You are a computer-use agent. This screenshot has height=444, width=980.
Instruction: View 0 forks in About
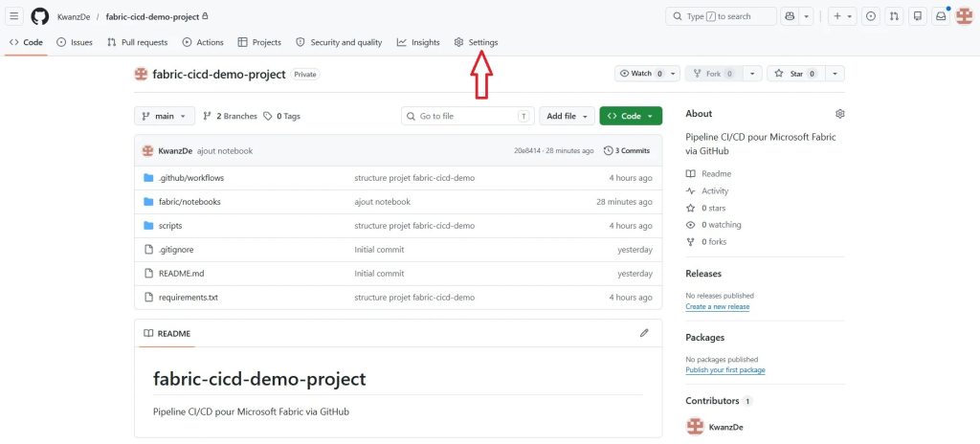click(706, 242)
